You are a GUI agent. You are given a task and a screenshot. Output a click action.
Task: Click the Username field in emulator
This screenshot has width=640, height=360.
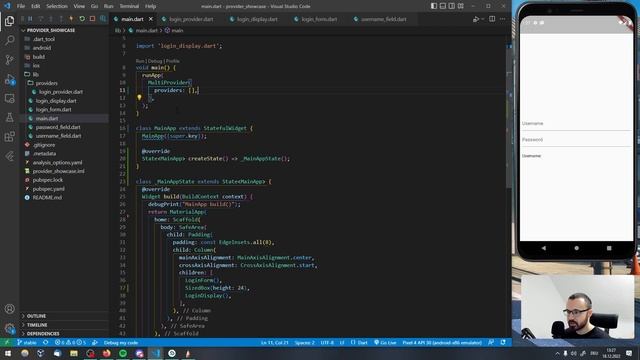click(576, 124)
